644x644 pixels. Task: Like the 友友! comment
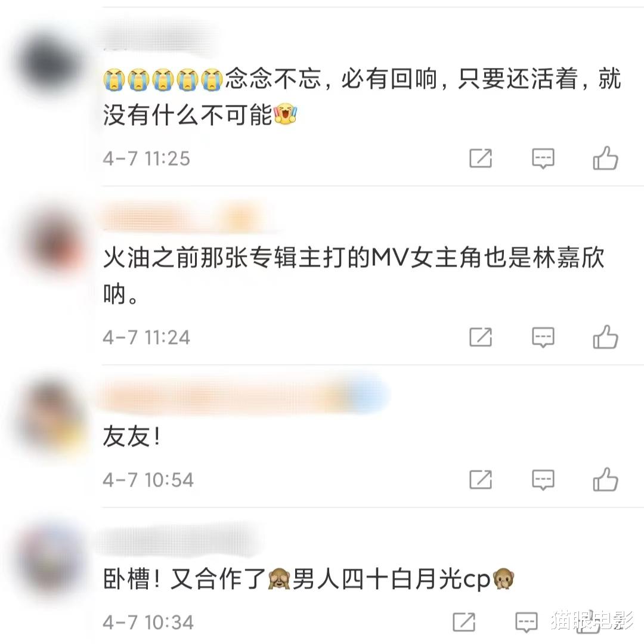(605, 479)
